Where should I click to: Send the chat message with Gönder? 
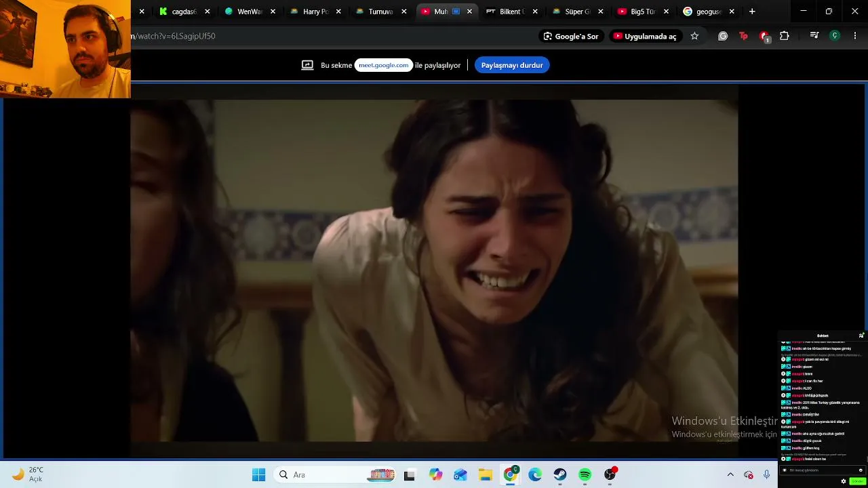click(857, 481)
